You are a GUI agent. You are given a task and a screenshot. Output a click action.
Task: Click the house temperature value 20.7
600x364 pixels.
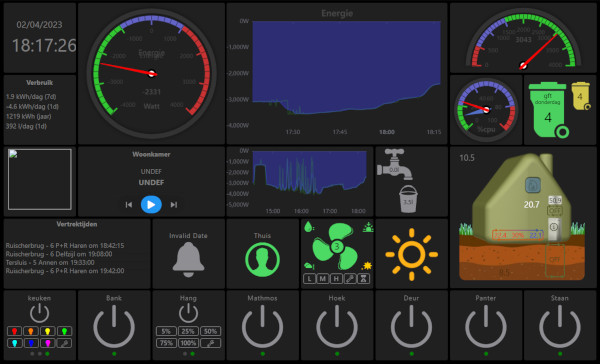532,205
